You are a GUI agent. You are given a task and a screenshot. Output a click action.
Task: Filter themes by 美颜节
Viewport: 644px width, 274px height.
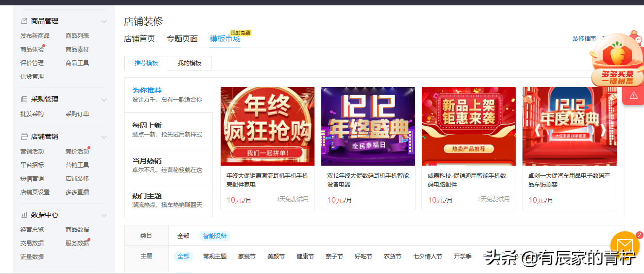[276, 257]
